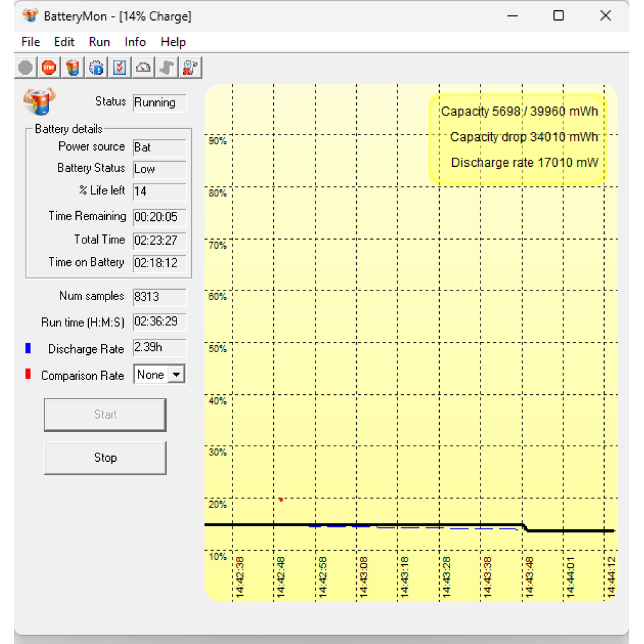This screenshot has height=644, width=644.
Task: Open the Edit menu
Action: (x=64, y=42)
